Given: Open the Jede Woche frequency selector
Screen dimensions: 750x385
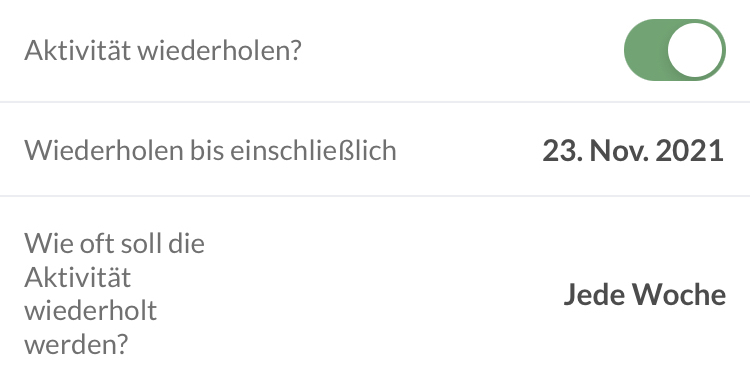Looking at the screenshot, I should tap(644, 294).
